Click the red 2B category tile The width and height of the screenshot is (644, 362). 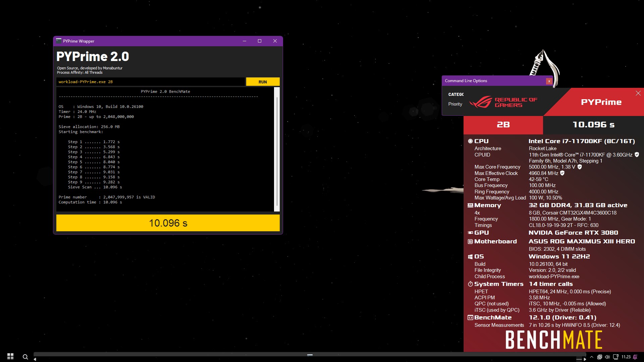(x=503, y=125)
